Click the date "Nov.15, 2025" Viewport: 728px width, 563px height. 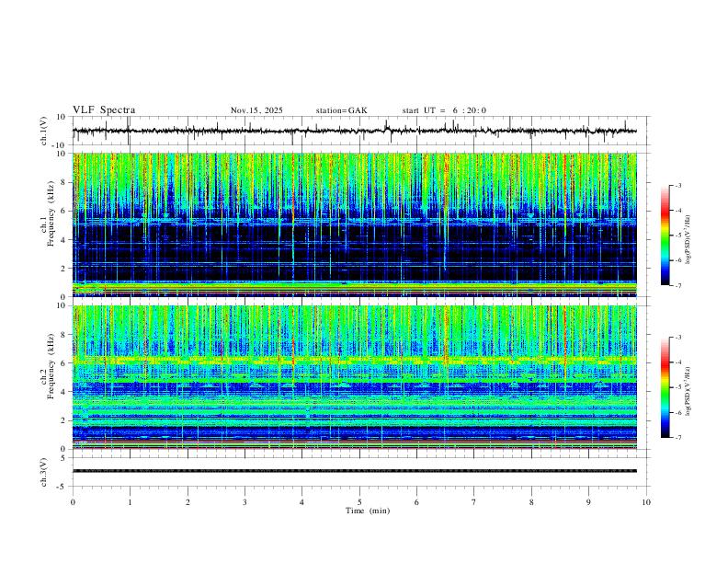tap(256, 110)
